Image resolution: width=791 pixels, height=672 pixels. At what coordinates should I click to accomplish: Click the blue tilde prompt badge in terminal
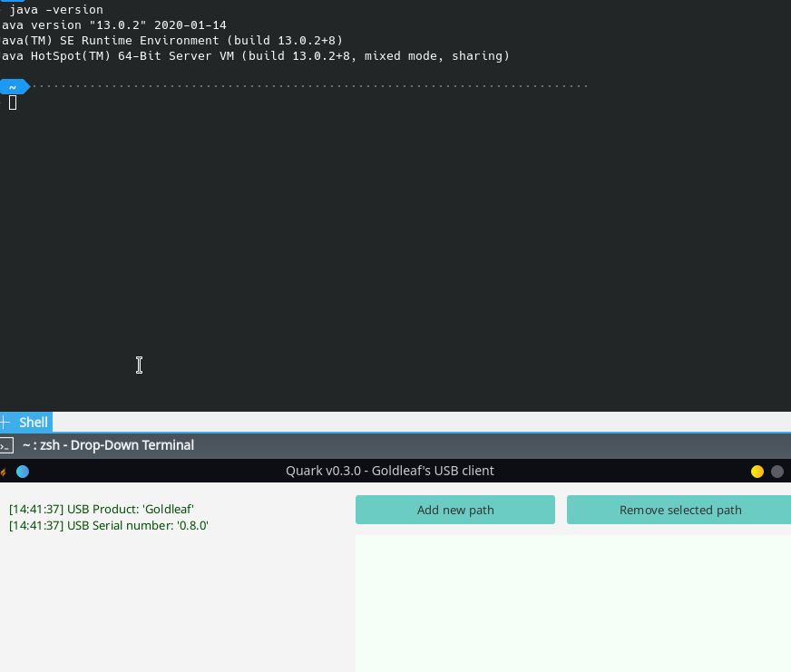(x=13, y=86)
